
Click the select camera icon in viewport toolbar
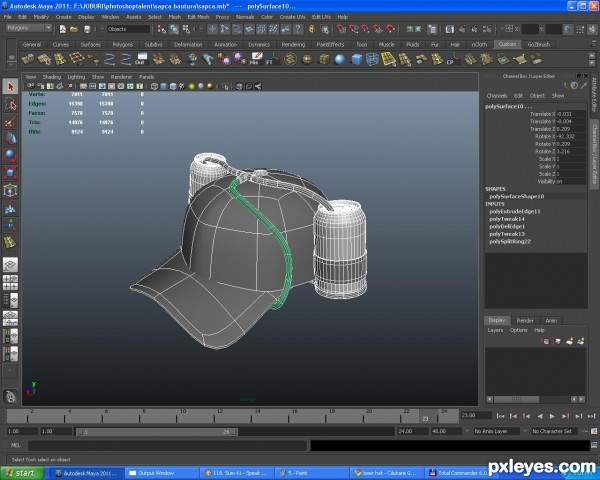coord(31,86)
